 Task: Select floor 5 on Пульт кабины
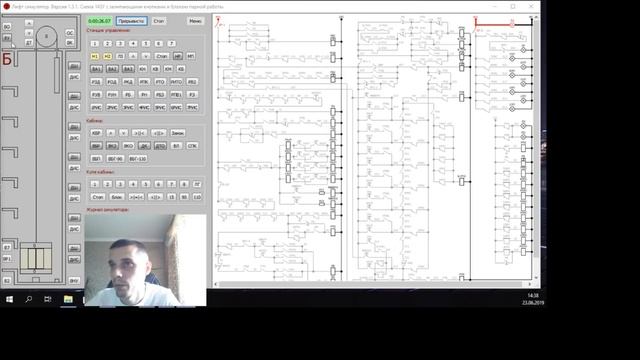pos(146,184)
